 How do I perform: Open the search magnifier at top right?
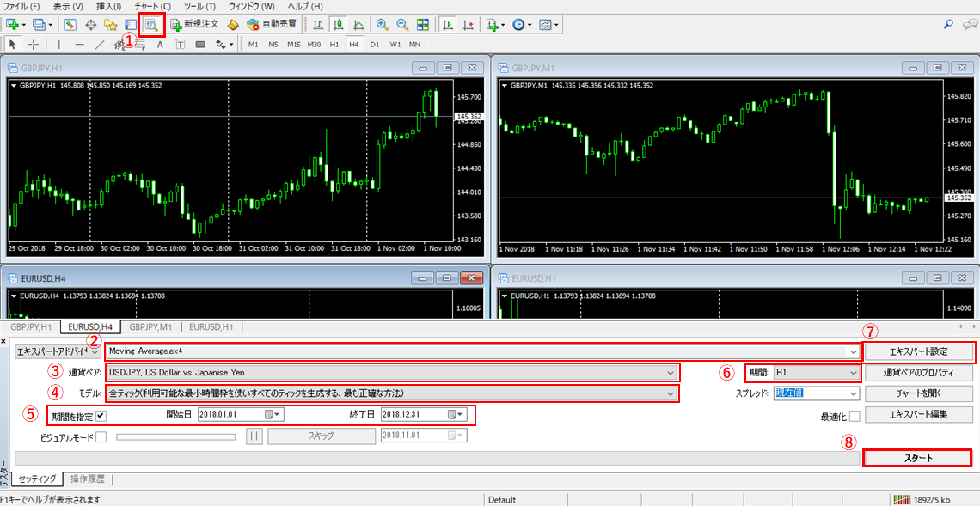[x=948, y=25]
